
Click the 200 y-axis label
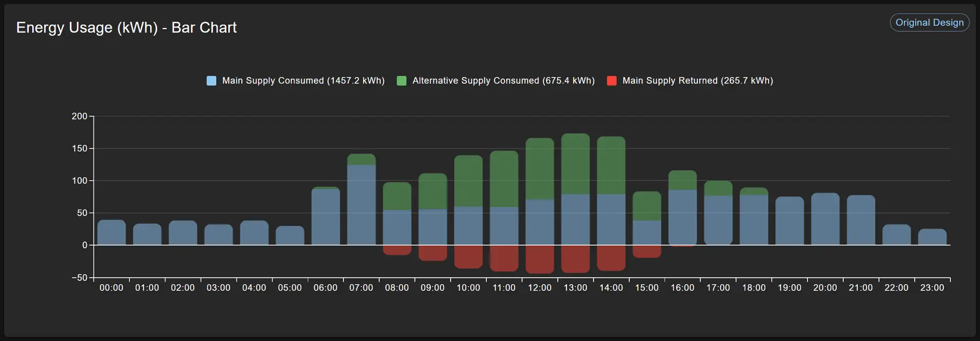pos(79,116)
